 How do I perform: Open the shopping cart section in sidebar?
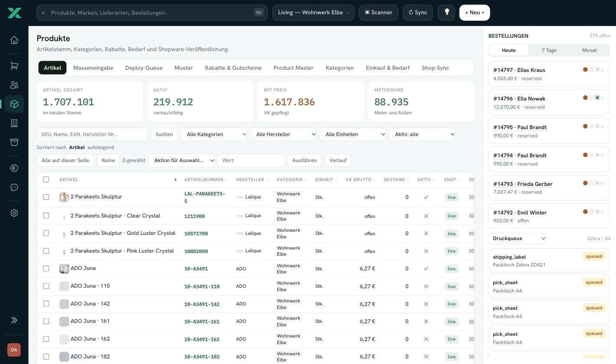click(x=14, y=66)
